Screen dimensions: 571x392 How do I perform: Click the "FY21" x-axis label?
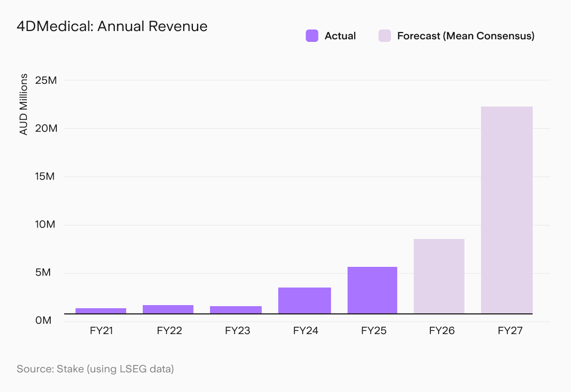point(101,331)
